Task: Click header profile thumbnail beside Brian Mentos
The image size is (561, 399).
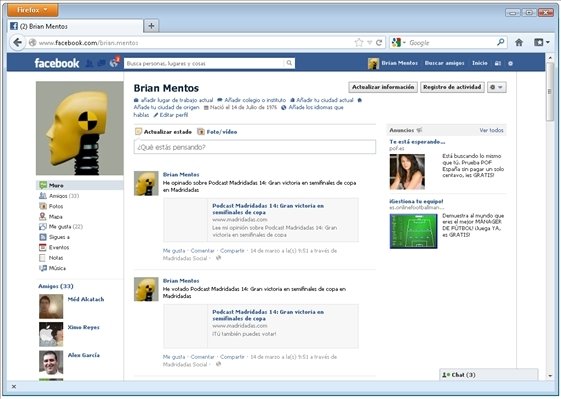Action: [x=373, y=63]
